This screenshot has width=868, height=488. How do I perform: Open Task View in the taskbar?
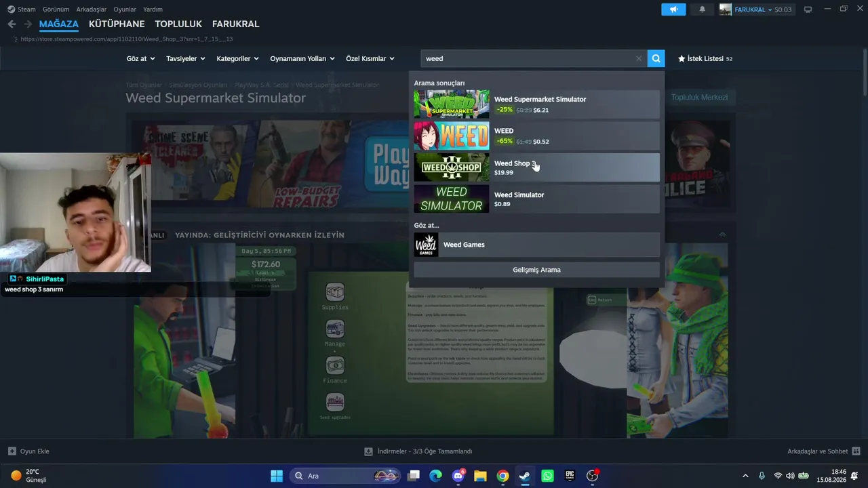point(414,476)
